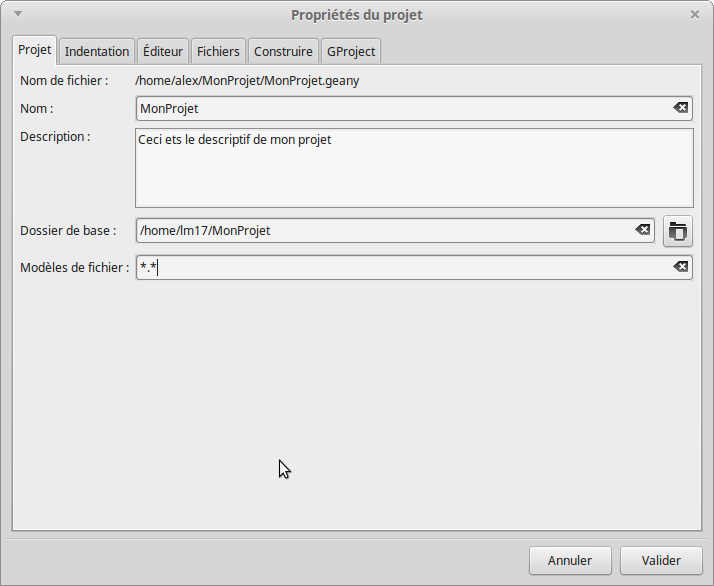Close the Propriétés du projet dialog
Viewport: 714px width, 586px height.
695,15
